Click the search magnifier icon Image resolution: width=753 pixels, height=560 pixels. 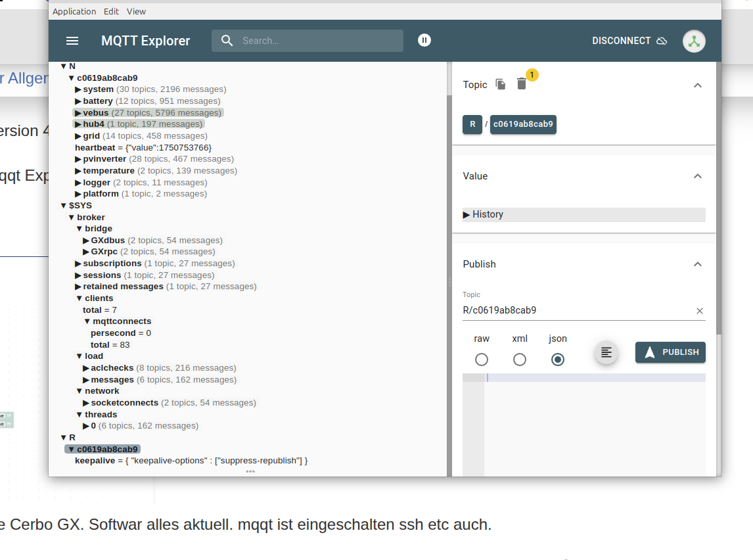227,41
